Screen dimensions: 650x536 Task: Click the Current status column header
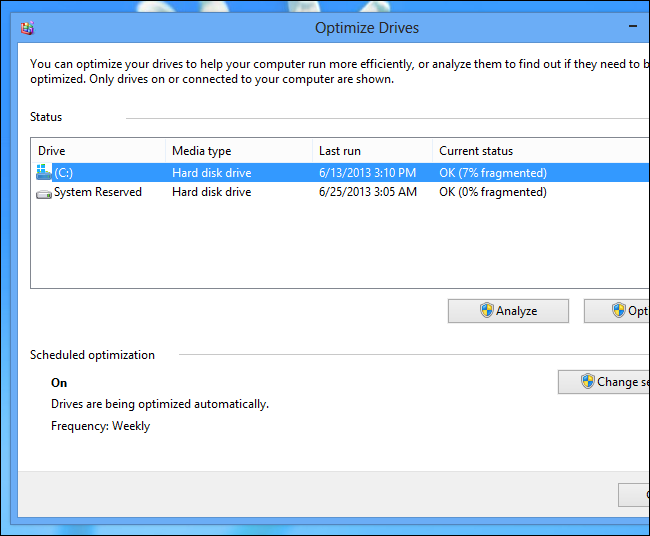[541, 151]
